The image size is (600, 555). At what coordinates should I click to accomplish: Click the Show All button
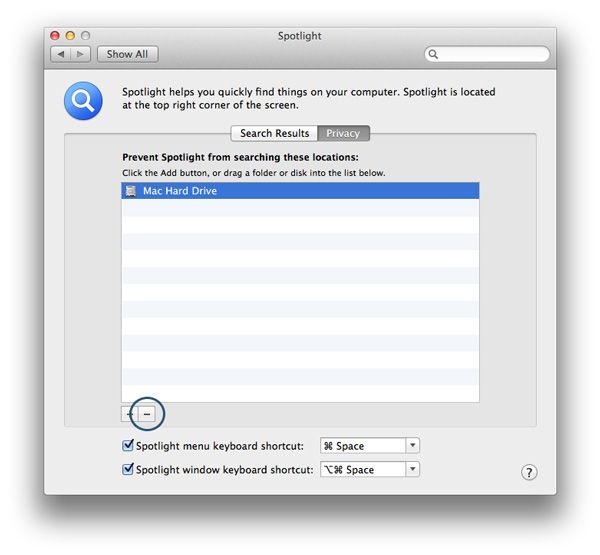tap(127, 54)
